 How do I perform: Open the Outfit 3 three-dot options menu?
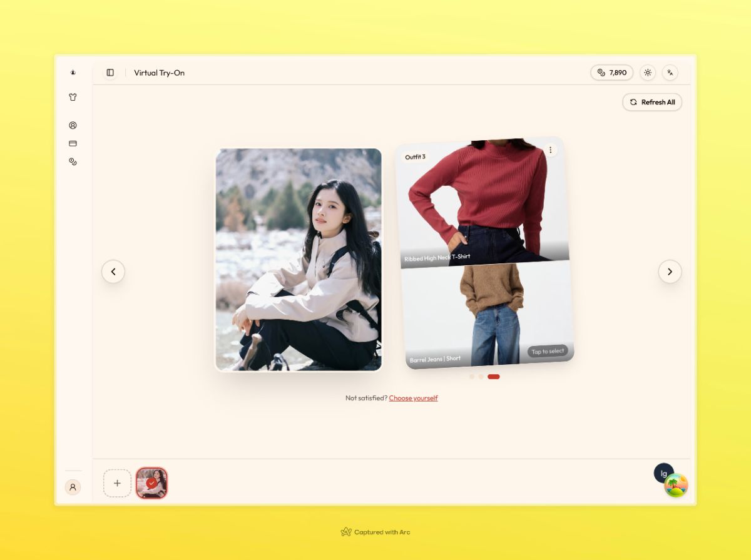[x=550, y=150]
